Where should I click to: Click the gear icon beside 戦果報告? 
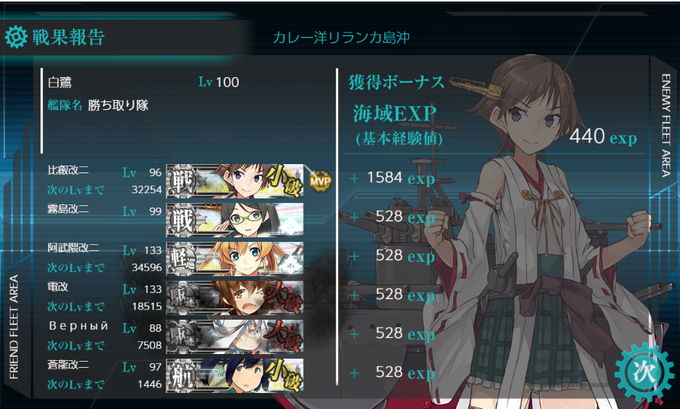pyautogui.click(x=16, y=37)
